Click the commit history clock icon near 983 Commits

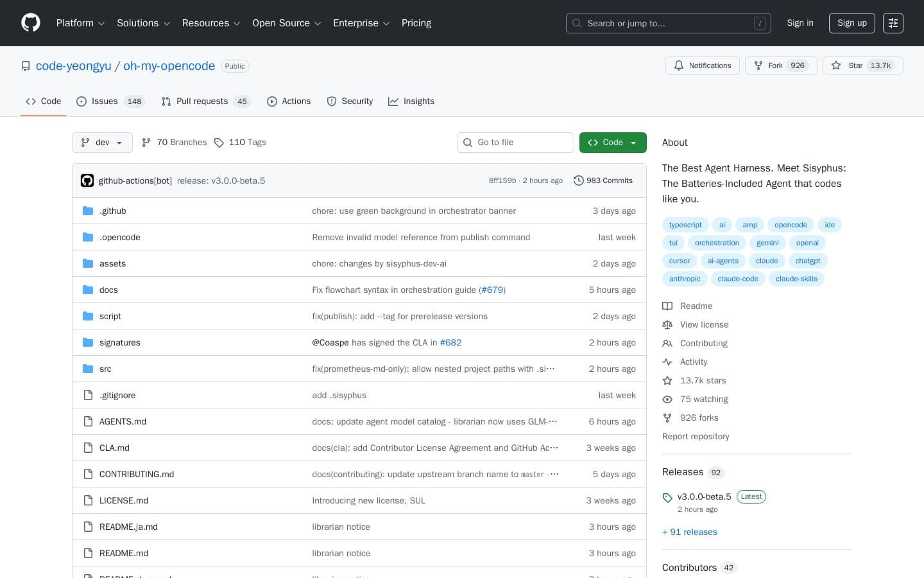click(x=579, y=180)
